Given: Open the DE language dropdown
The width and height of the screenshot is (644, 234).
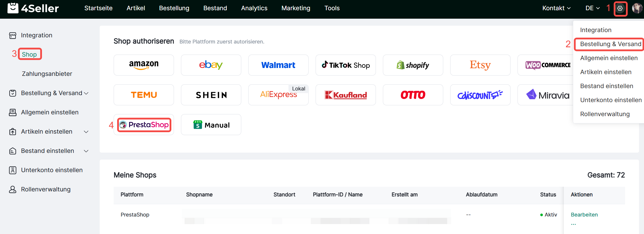Looking at the screenshot, I should 592,8.
